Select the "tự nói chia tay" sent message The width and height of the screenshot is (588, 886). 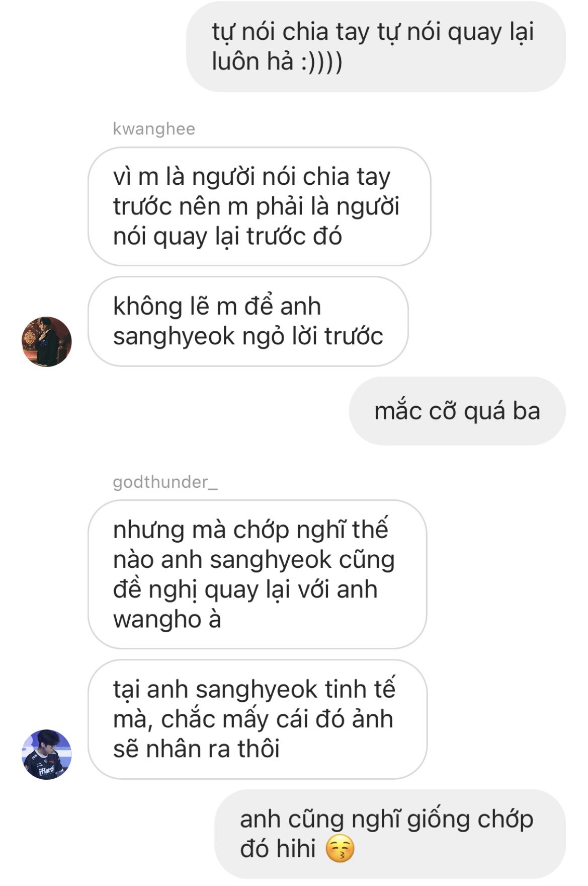[376, 46]
